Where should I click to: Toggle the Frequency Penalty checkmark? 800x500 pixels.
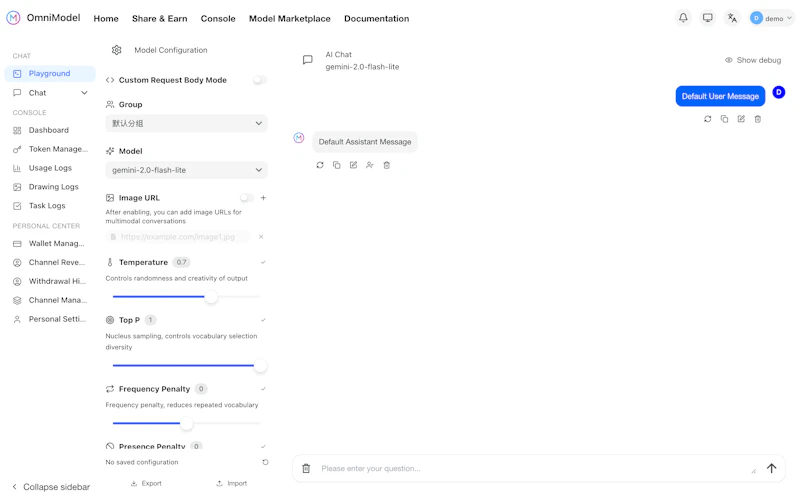coord(263,389)
